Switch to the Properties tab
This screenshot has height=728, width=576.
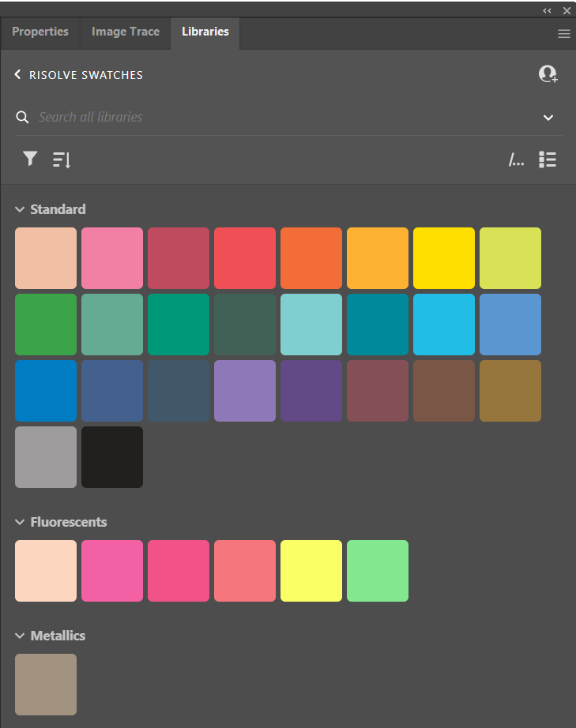click(40, 32)
